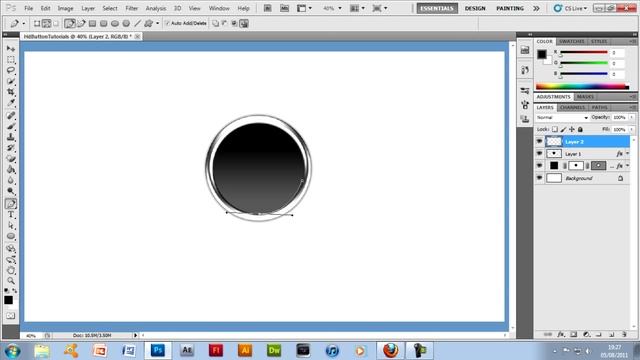
Task: Select the Lasso tool
Action: click(x=11, y=70)
